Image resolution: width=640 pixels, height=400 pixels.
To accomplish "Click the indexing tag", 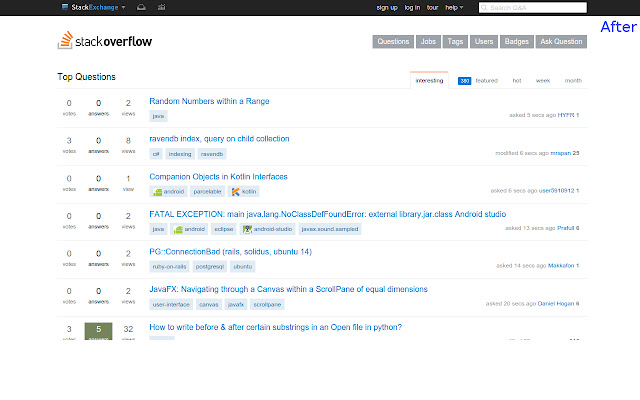I will (x=180, y=154).
